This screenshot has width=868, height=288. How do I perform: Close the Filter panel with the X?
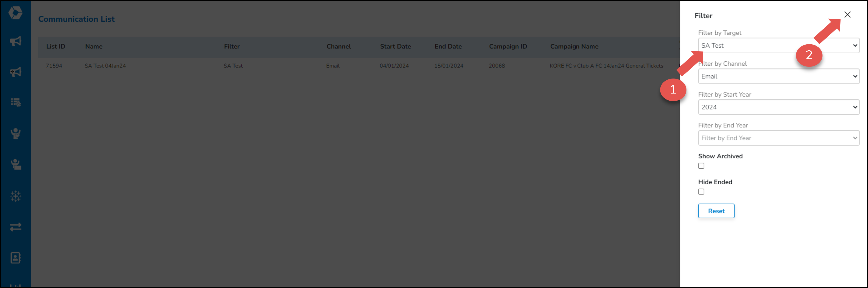847,15
